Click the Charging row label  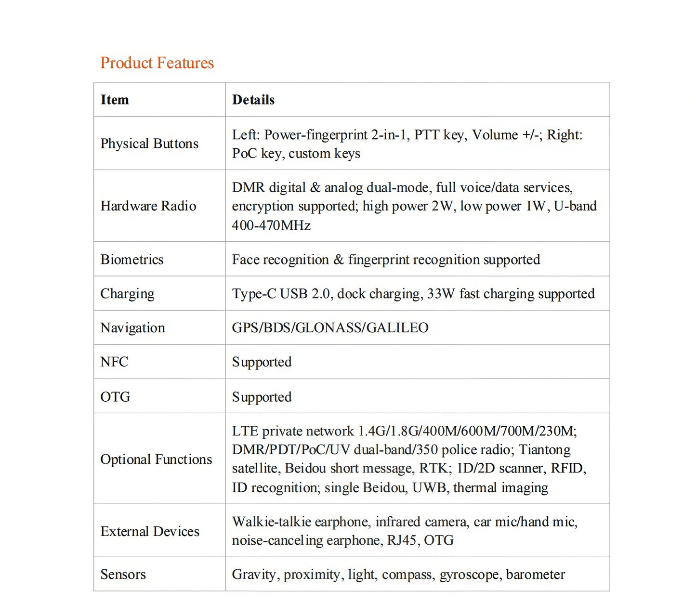coord(127,294)
